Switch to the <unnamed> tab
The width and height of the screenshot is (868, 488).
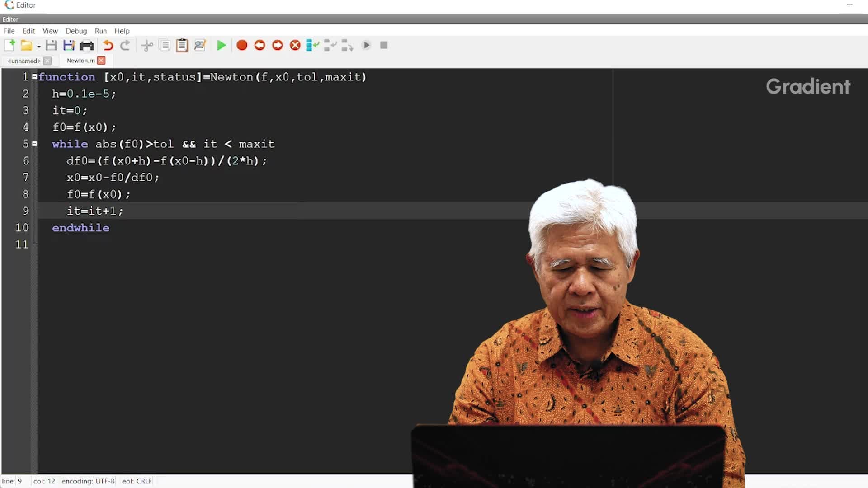[24, 61]
